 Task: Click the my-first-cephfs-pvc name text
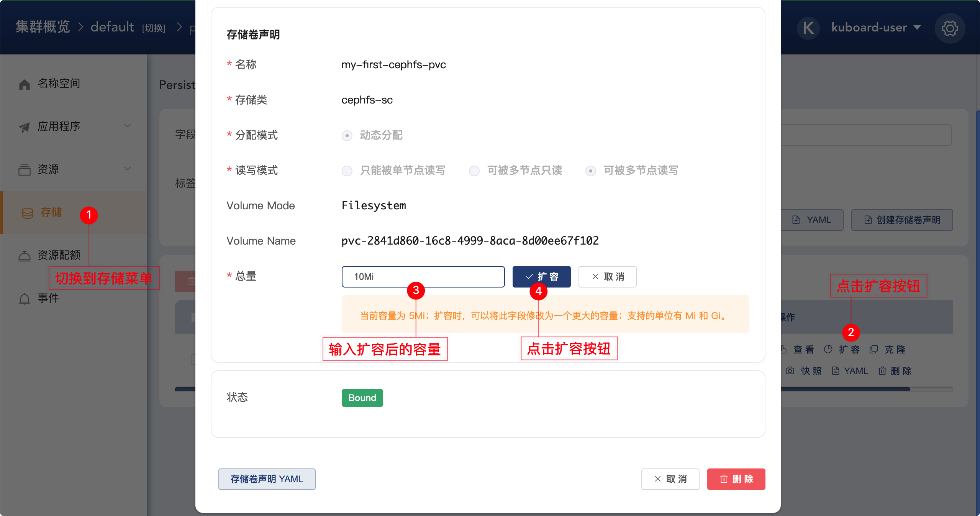(x=393, y=64)
